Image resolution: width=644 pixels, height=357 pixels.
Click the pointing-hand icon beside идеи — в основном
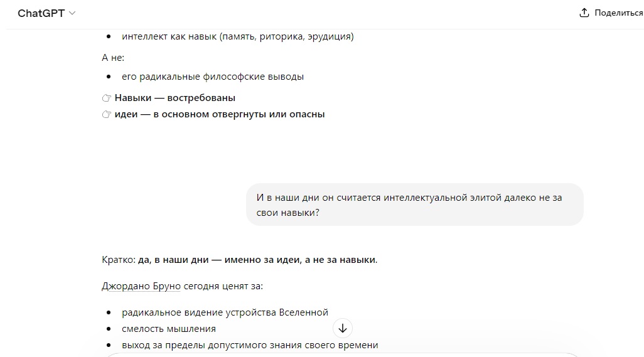click(106, 114)
